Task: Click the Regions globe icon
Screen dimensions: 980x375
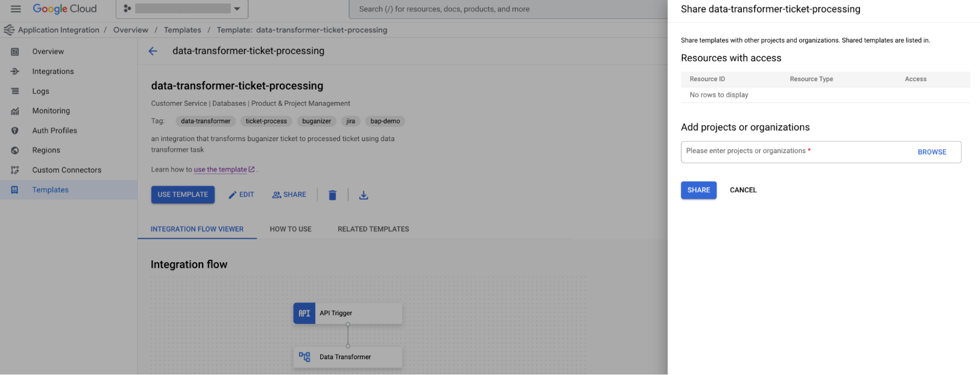Action: [15, 150]
